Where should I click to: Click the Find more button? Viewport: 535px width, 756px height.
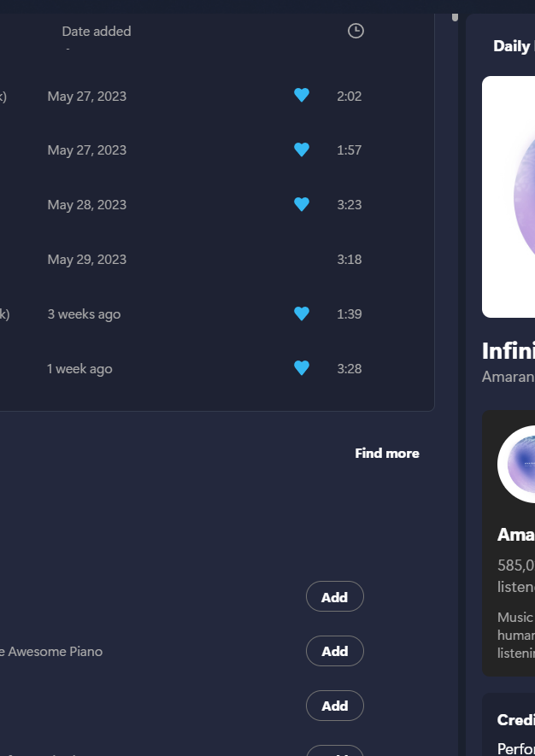point(387,453)
